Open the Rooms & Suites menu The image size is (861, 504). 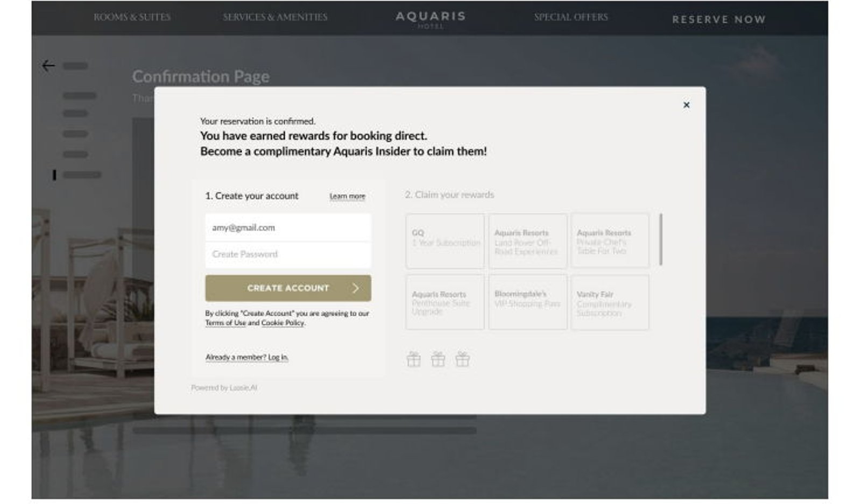click(x=132, y=17)
